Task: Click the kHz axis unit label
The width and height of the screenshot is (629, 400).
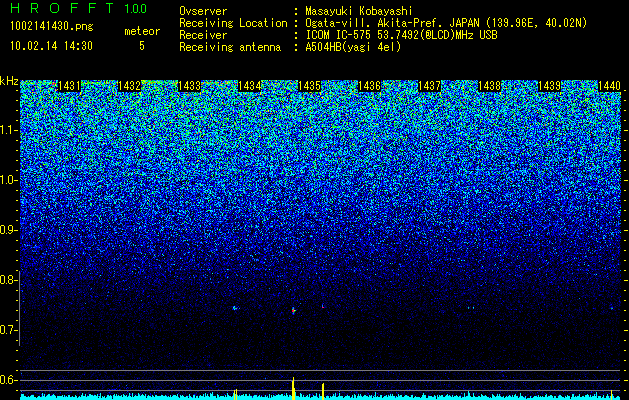Action: click(x=9, y=81)
